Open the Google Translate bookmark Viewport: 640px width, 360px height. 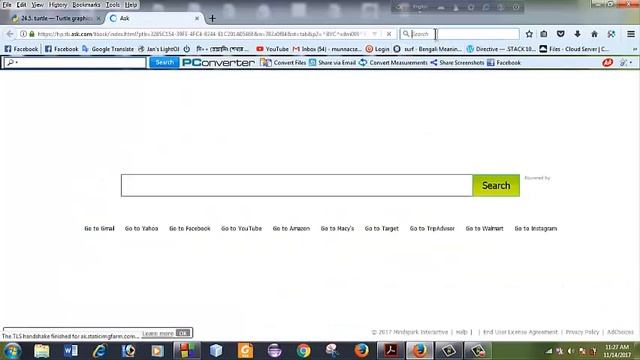(x=108, y=49)
